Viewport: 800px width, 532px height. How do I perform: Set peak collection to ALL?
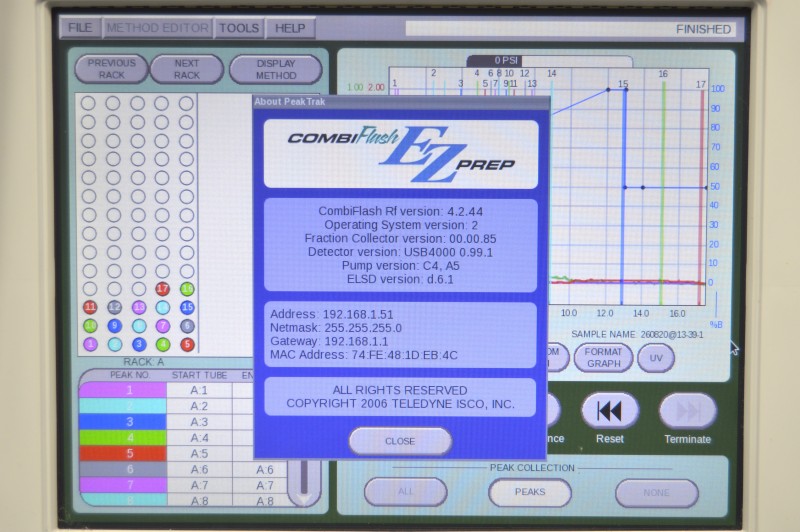click(x=406, y=492)
